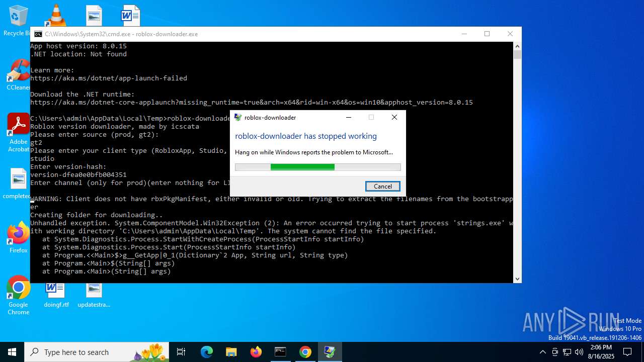Open the volume tray icon
This screenshot has height=362, width=644.
[579, 352]
